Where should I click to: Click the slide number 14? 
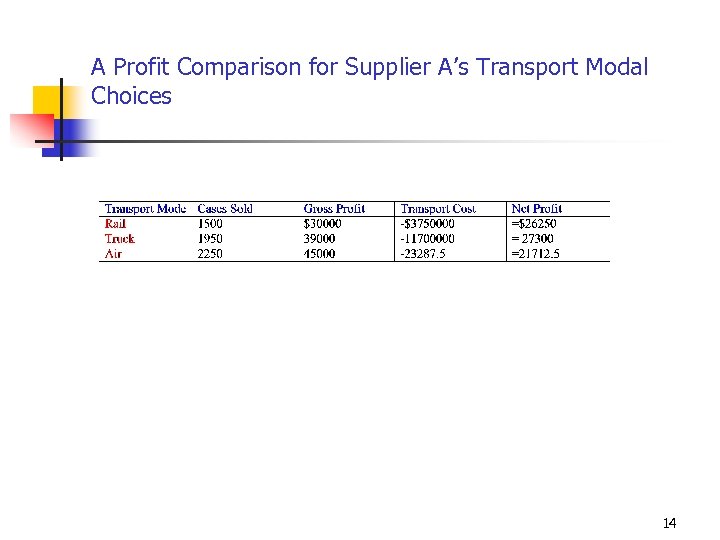(x=669, y=523)
